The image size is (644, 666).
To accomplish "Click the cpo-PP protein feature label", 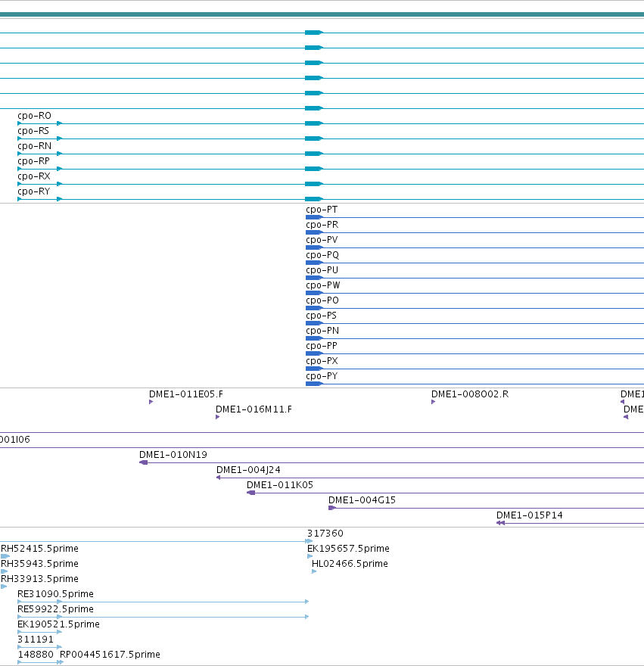I will point(322,346).
